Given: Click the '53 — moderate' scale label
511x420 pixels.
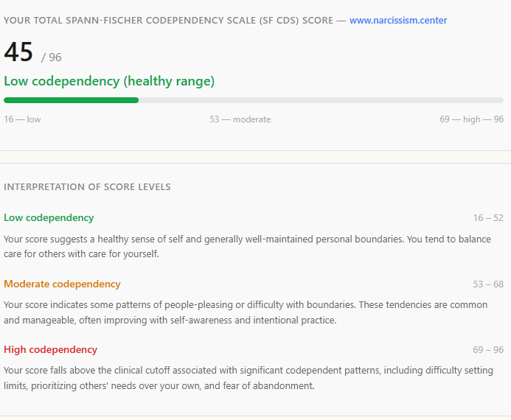Looking at the screenshot, I should [x=240, y=119].
